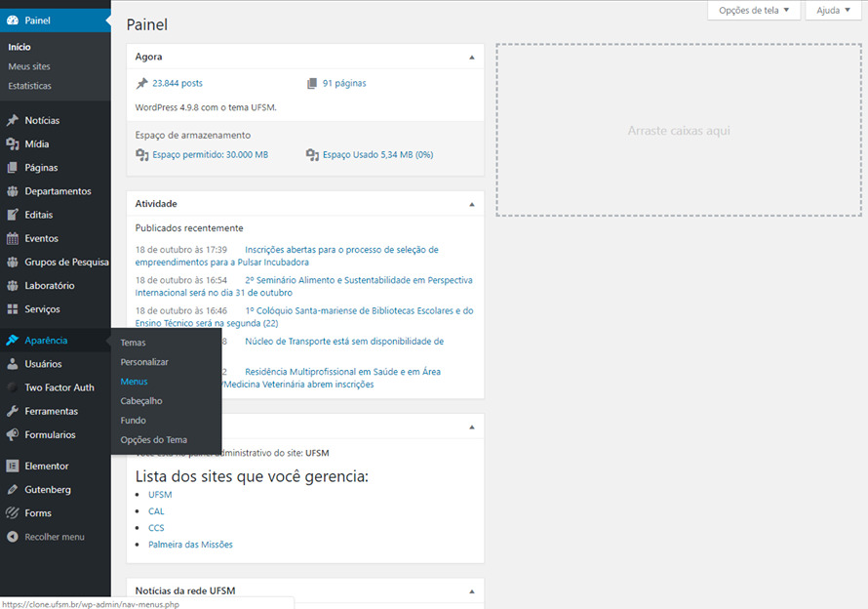The width and height of the screenshot is (868, 609).
Task: Click the Notícias pushpin icon in sidebar
Action: tap(13, 121)
